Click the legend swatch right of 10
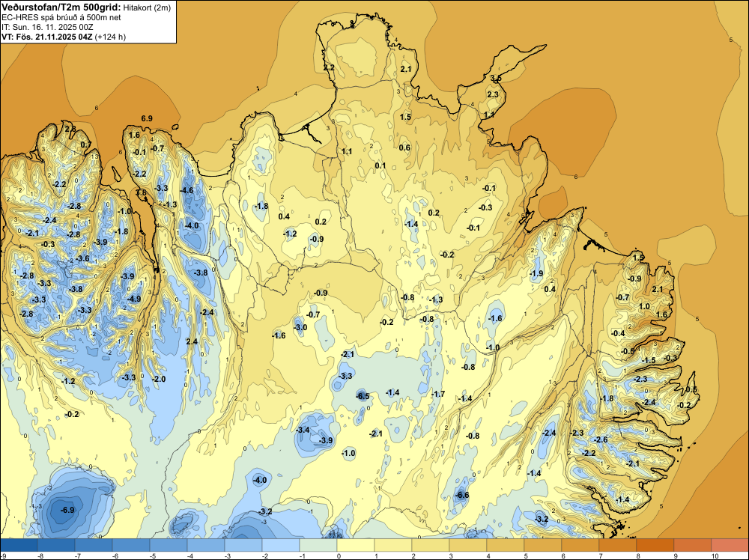749x560 pixels. [x=730, y=545]
